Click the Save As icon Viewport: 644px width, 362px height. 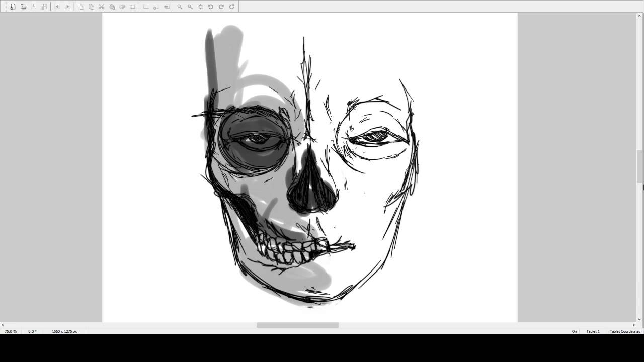tap(44, 7)
